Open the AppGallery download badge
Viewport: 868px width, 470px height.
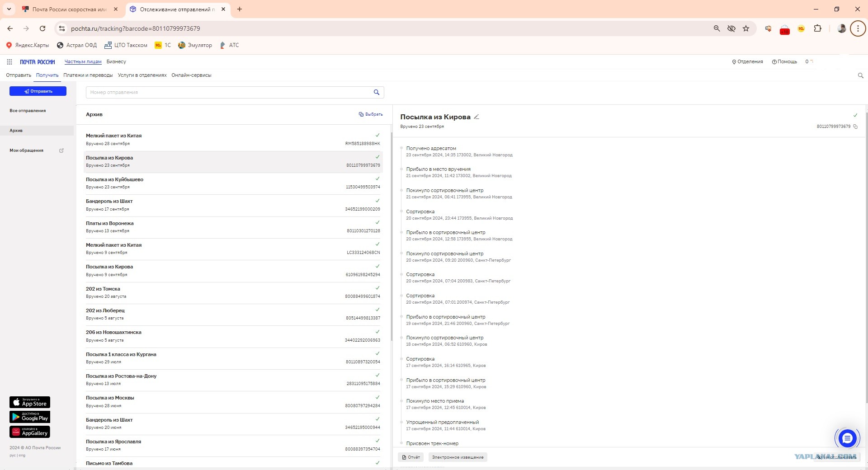point(30,432)
